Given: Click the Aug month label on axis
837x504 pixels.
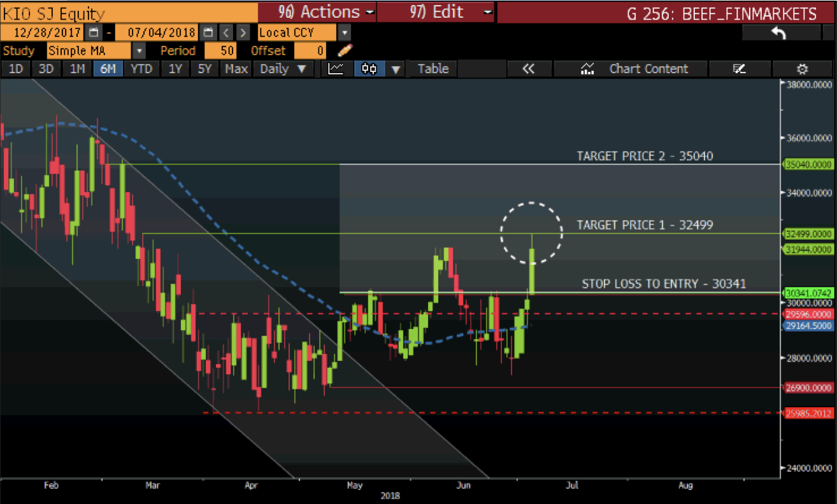Looking at the screenshot, I should click(x=685, y=486).
